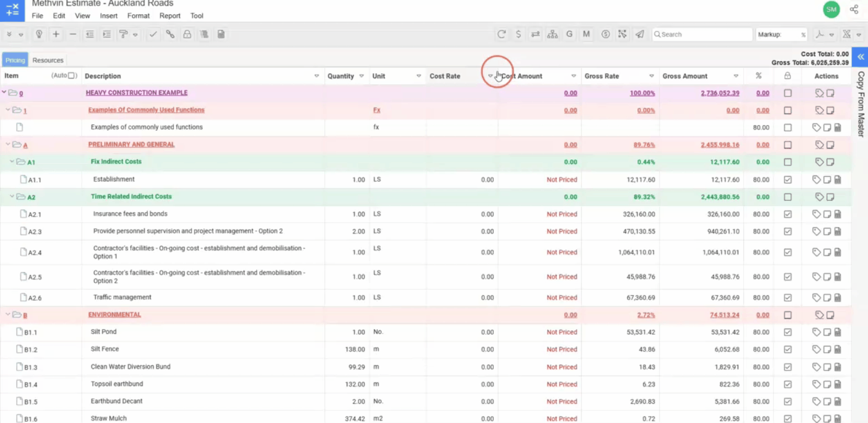Open PRELIMINARY AND GENERAL heading link
The height and width of the screenshot is (423, 868).
[x=131, y=145]
